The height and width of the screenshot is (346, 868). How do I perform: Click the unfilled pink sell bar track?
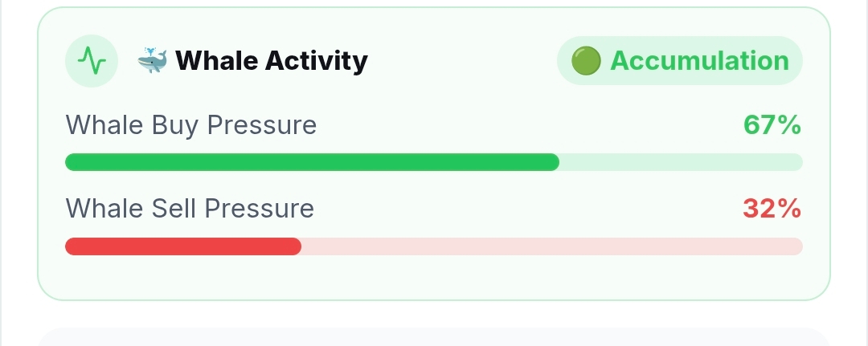coord(552,246)
